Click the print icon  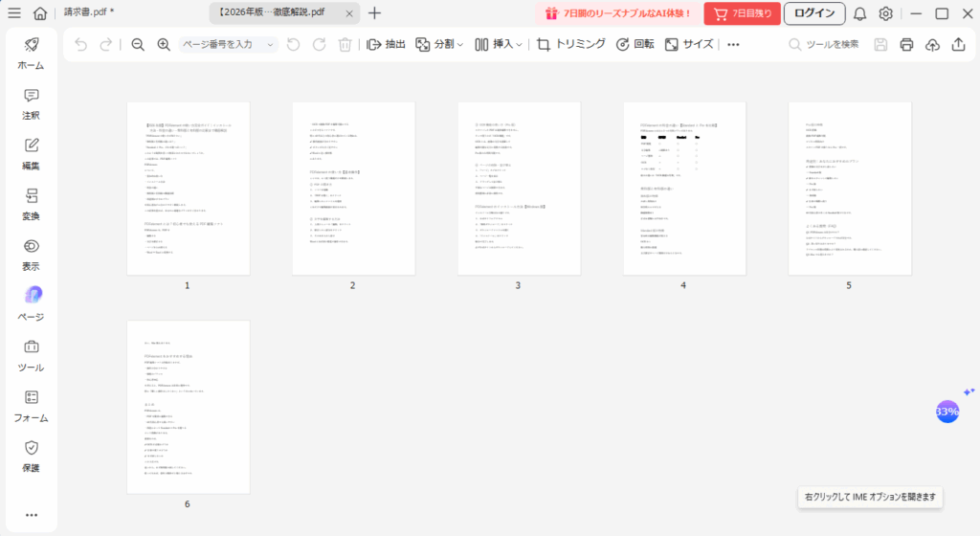click(906, 45)
